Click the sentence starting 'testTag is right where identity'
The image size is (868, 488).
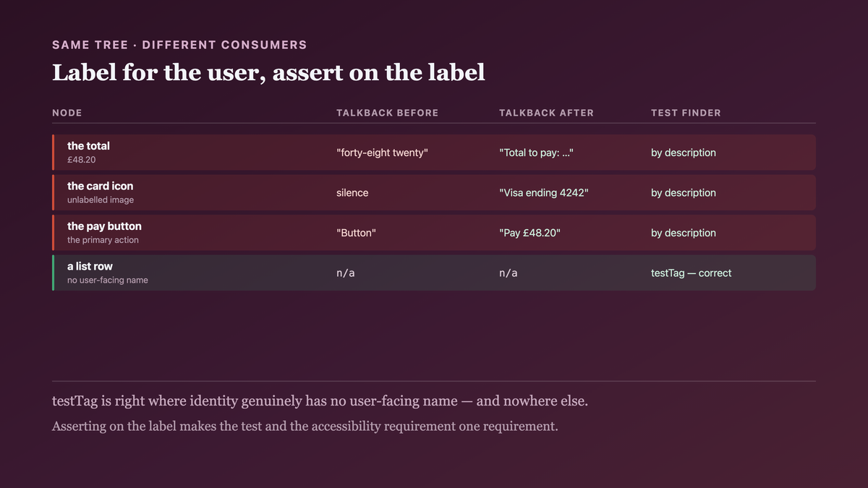(320, 401)
